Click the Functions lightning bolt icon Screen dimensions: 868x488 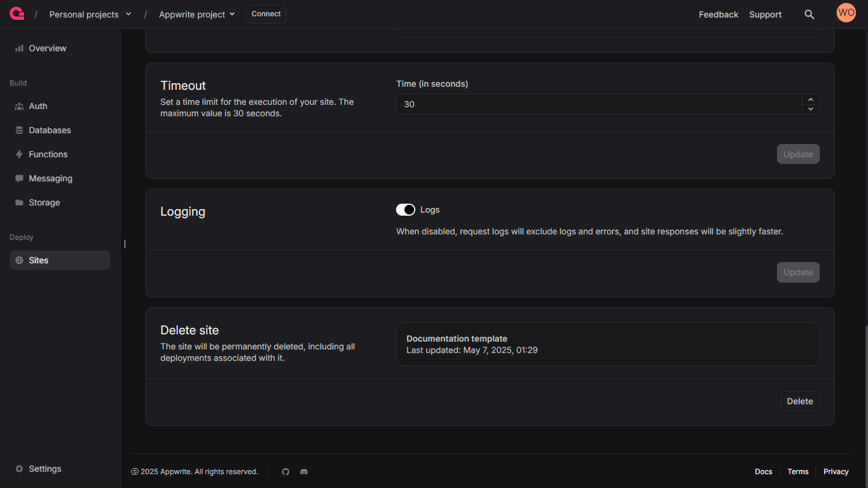coord(19,154)
